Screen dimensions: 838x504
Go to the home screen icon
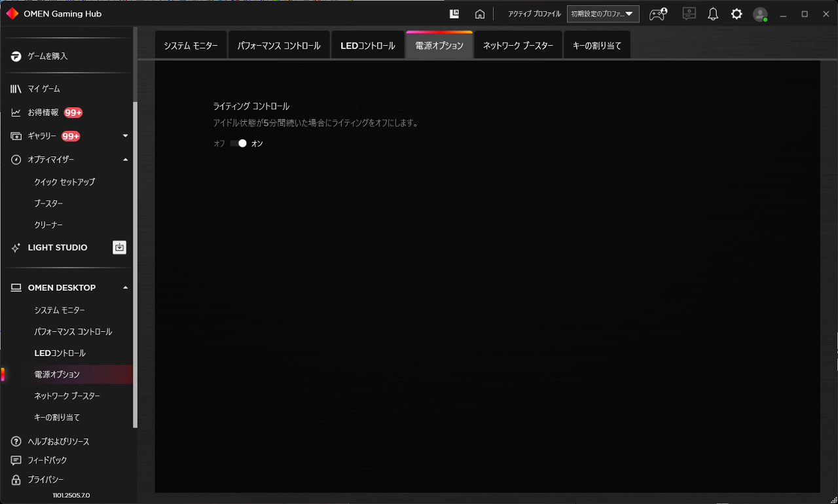[480, 14]
